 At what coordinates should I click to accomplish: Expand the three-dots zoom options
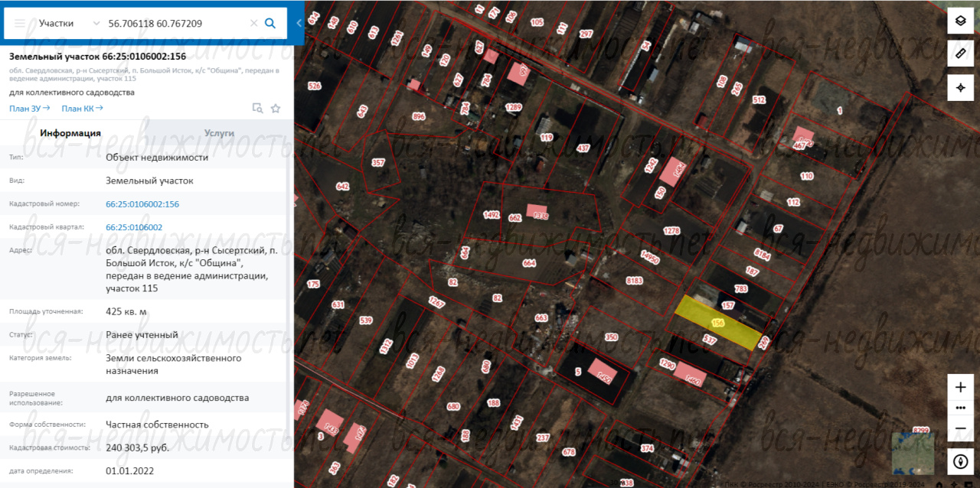pos(960,408)
